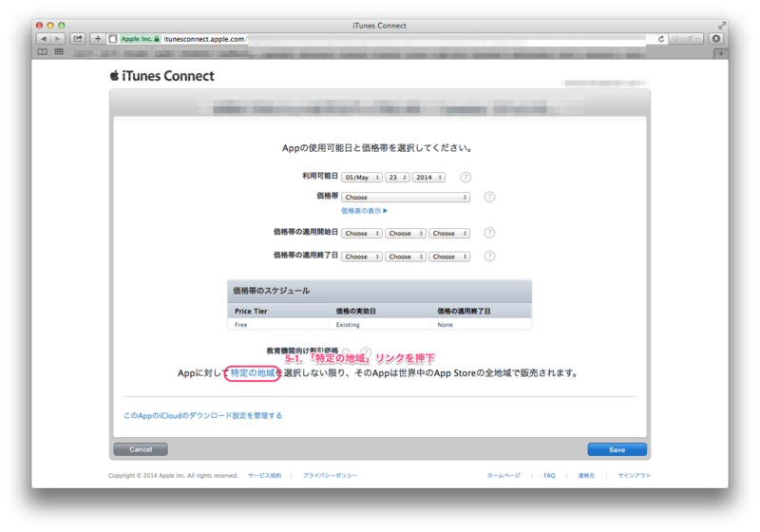Screen dimensions: 760x532
Task: Click the 特定の地域 specific territories link
Action: (253, 373)
